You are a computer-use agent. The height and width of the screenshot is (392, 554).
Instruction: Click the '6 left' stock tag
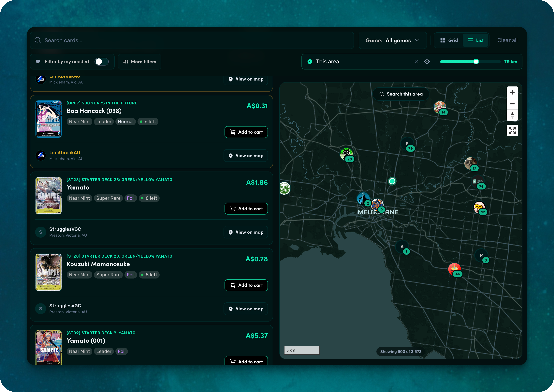click(148, 121)
